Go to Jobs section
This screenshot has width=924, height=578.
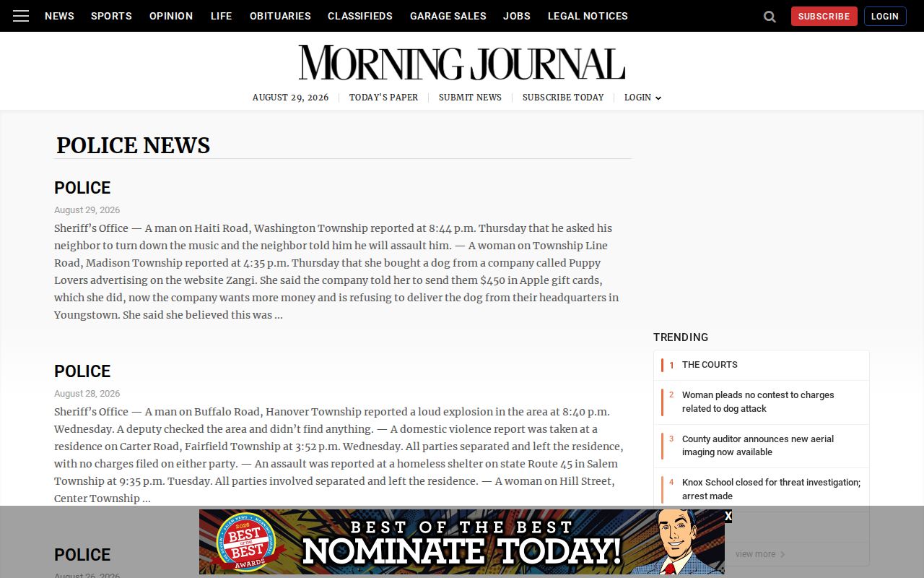517,16
